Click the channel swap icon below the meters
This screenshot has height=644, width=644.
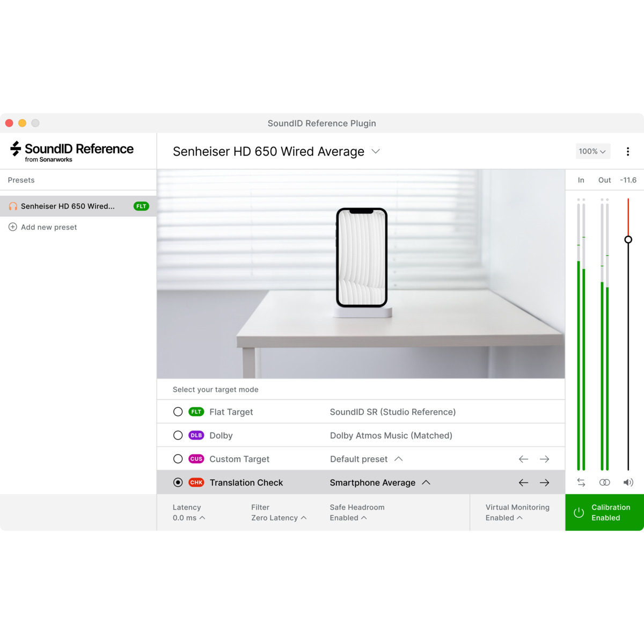tap(581, 482)
